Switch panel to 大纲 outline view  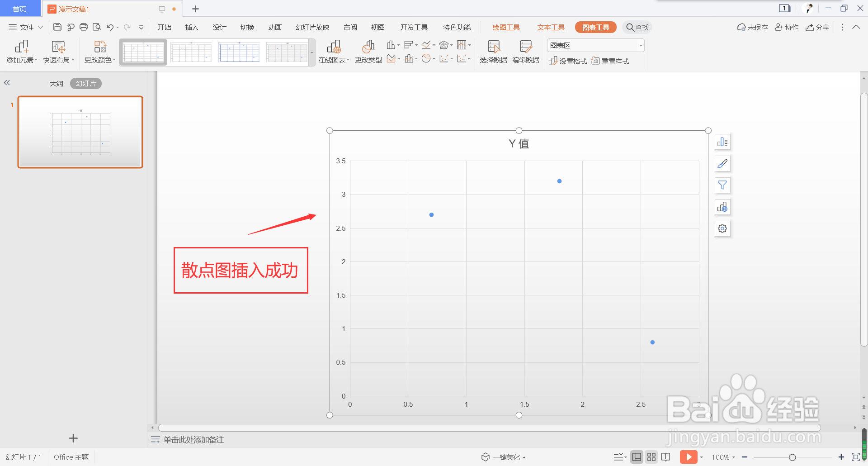[56, 84]
